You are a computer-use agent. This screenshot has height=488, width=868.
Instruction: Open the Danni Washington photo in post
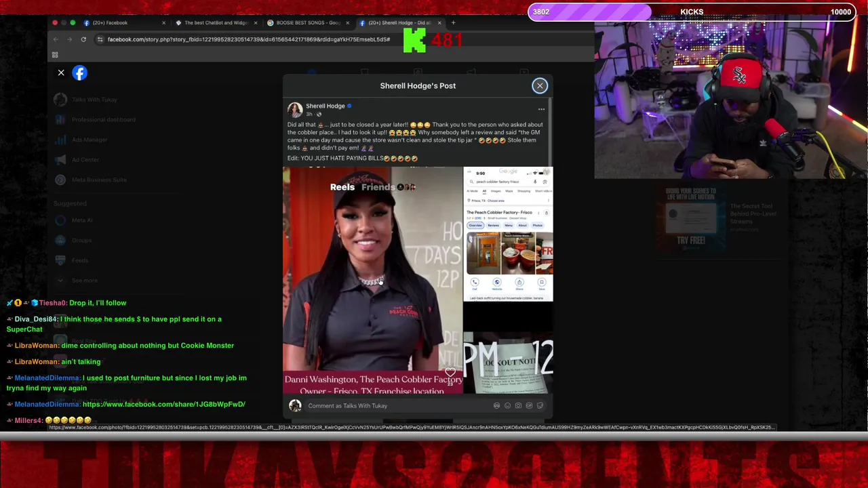click(x=372, y=280)
